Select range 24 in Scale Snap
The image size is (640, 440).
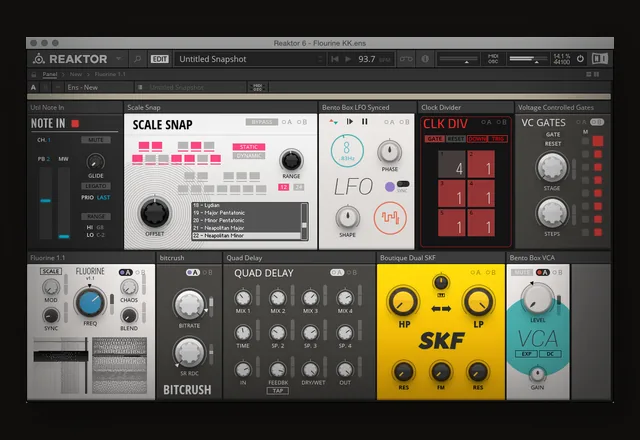299,187
